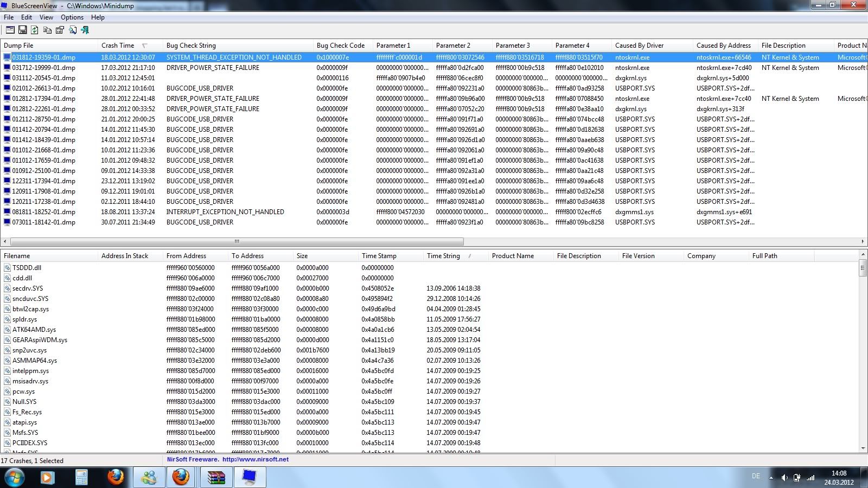Viewport: 868px width, 488px height.
Task: Select the 021012-26613-01.dmp crash entry
Action: pos(434,88)
